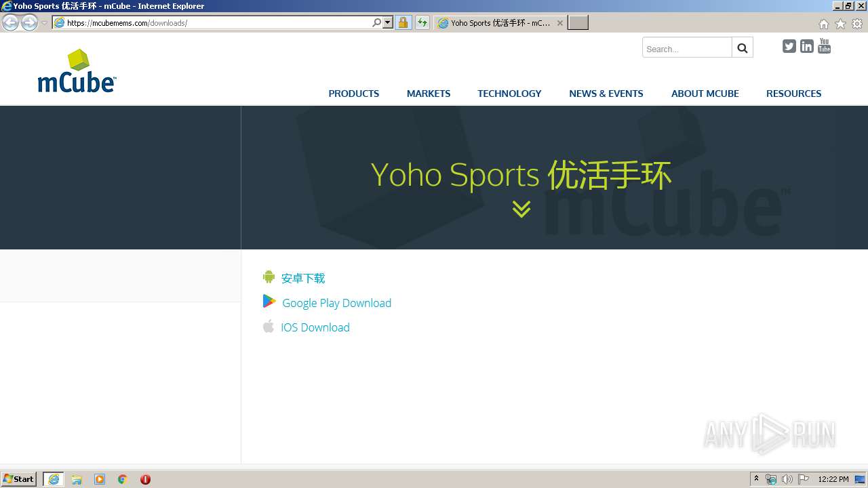Screen dimensions: 868x488
Task: Open mCube Twitter page icon
Action: coord(789,46)
